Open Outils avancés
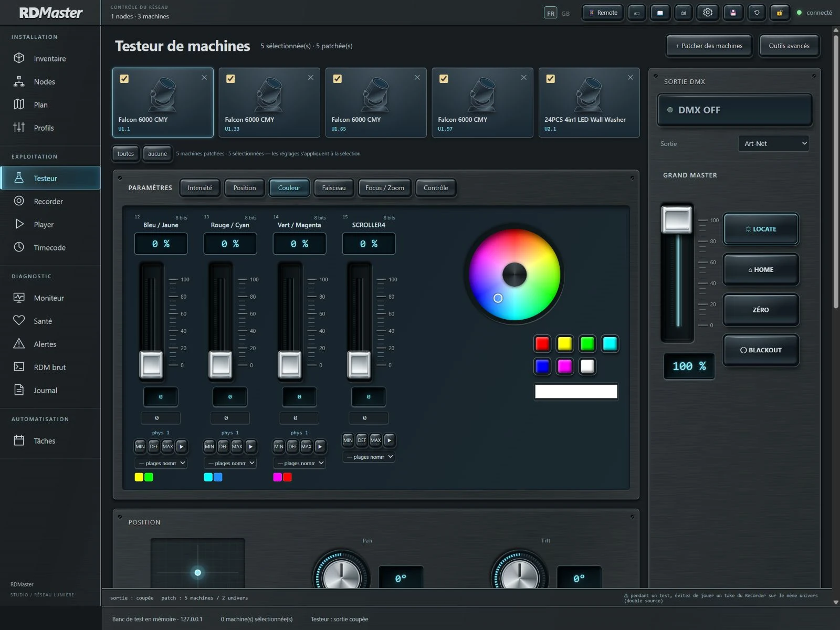Viewport: 840px width, 630px height. pos(789,46)
